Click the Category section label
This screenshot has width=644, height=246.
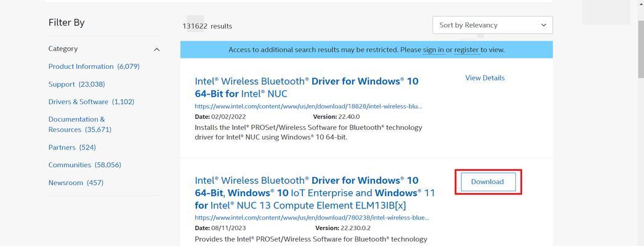[x=63, y=49]
